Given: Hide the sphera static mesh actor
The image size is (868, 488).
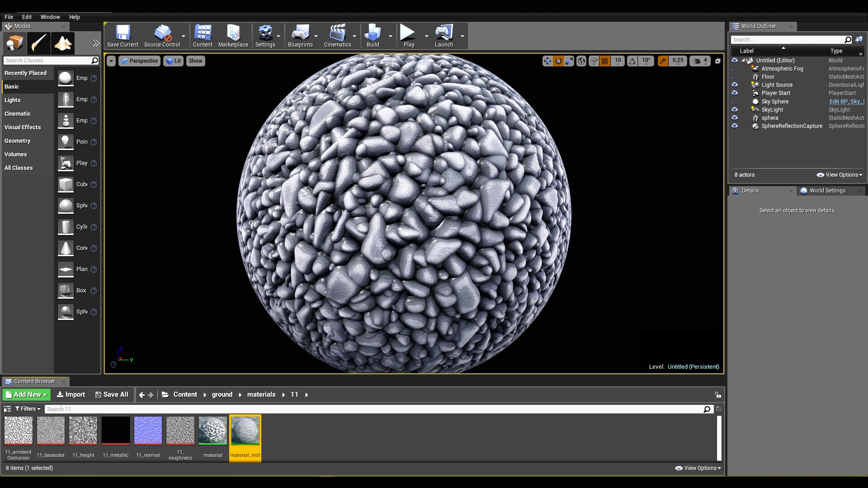Looking at the screenshot, I should [735, 117].
